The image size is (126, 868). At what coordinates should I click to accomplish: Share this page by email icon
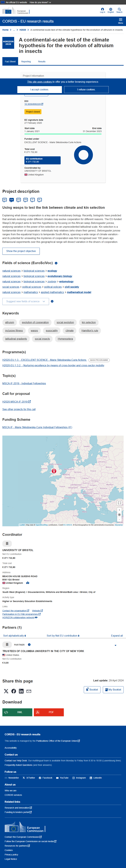tap(29, 691)
